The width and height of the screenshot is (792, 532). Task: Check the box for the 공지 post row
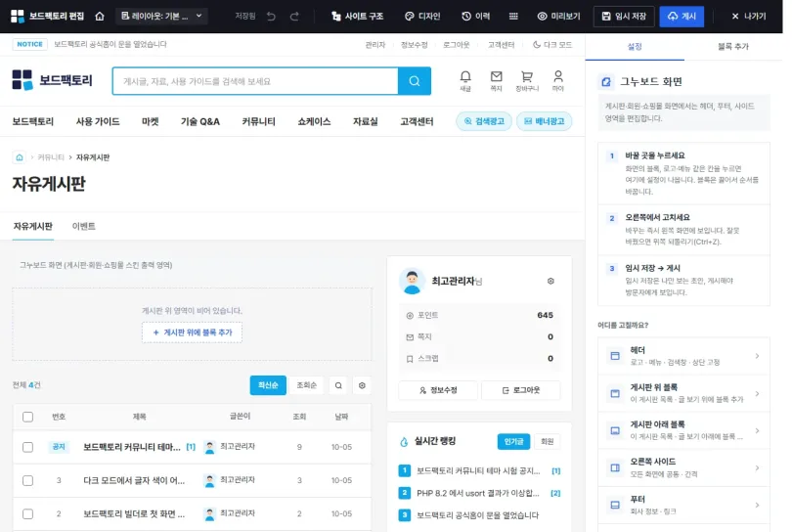[27, 447]
